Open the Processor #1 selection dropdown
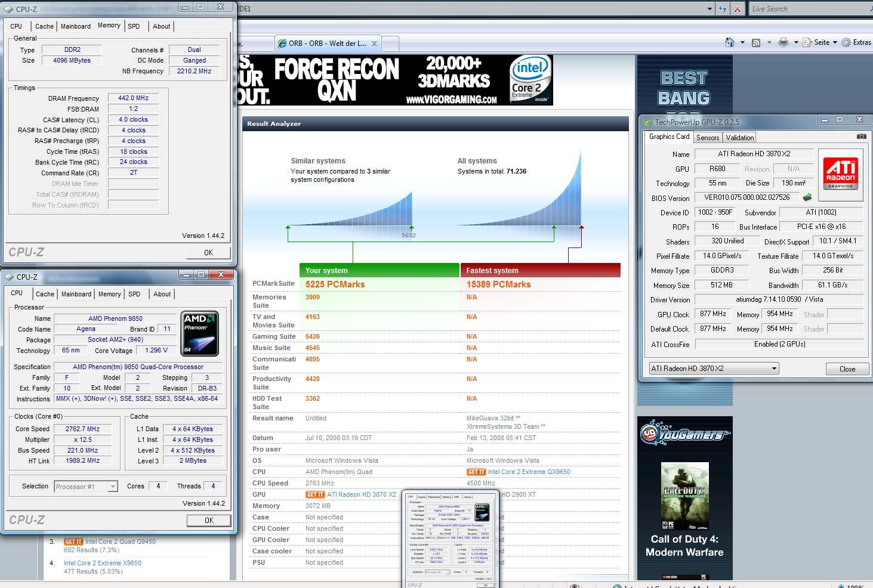The width and height of the screenshot is (873, 588). 86,487
